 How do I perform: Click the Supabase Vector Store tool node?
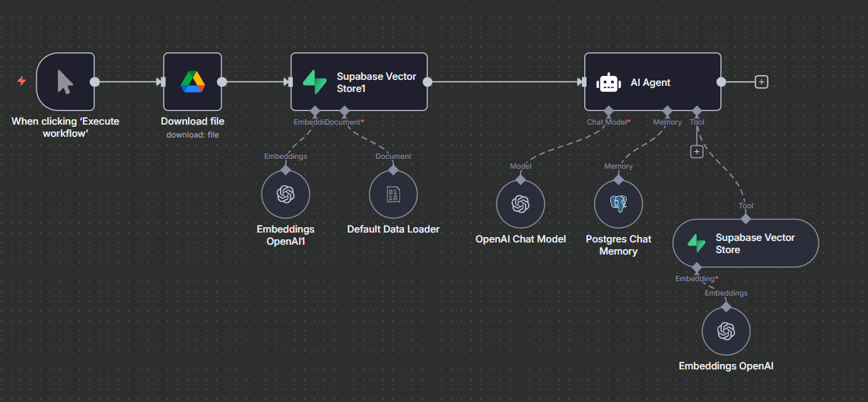(745, 243)
